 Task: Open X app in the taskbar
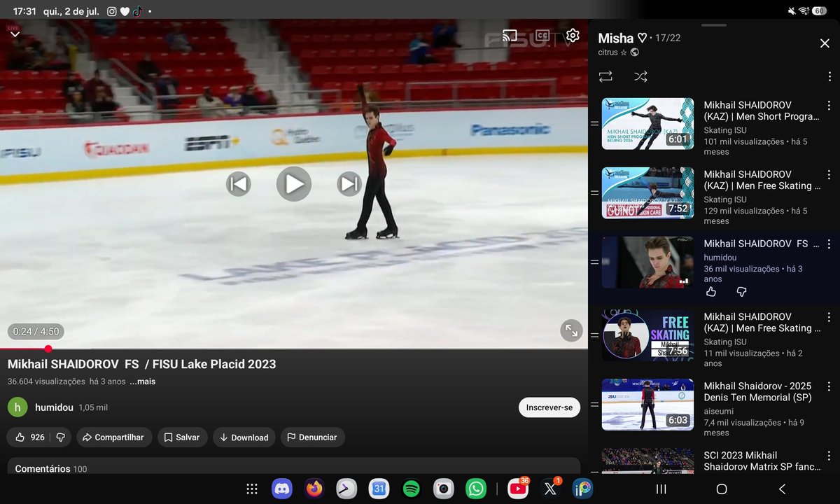(x=550, y=489)
